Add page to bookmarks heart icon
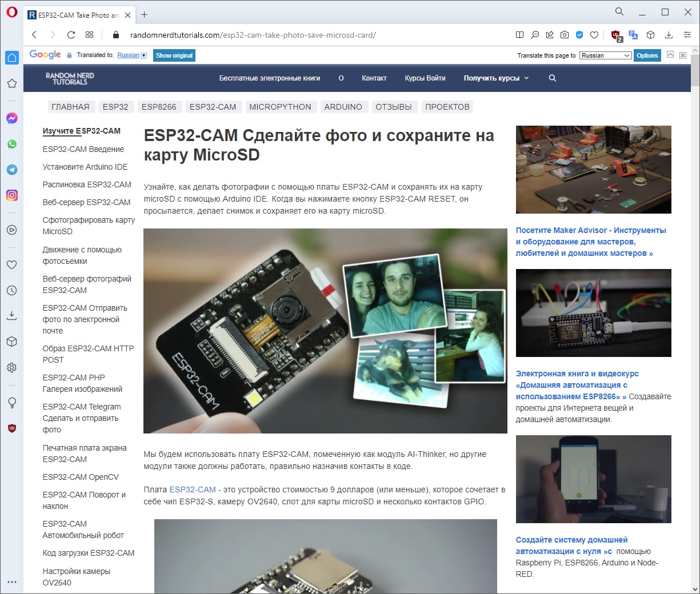700x594 pixels. pos(594,35)
